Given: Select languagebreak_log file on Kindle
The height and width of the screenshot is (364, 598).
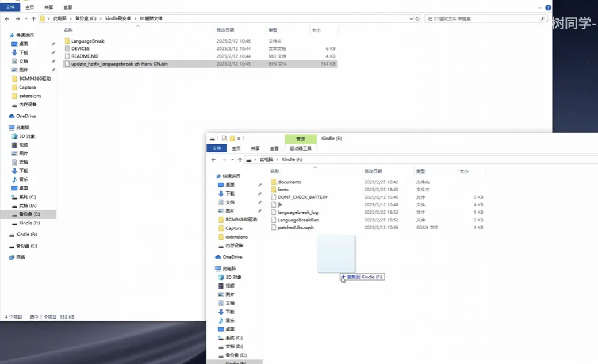Looking at the screenshot, I should [298, 213].
